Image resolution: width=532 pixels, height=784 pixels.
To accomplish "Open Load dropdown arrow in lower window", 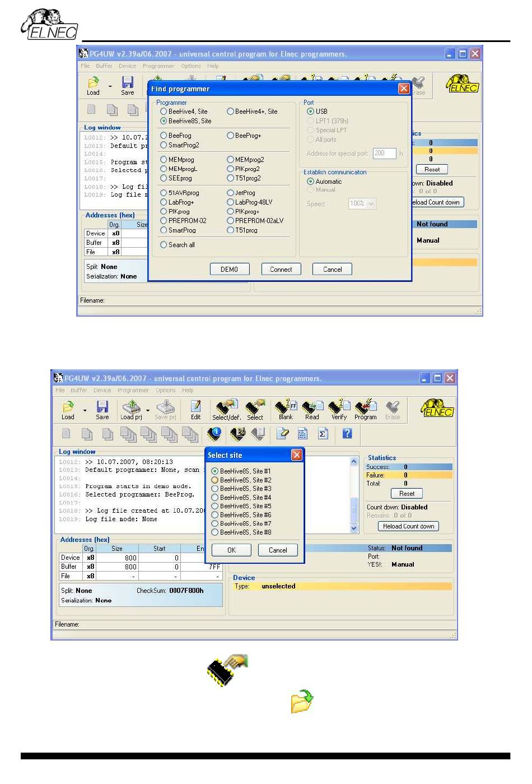I will tap(85, 411).
